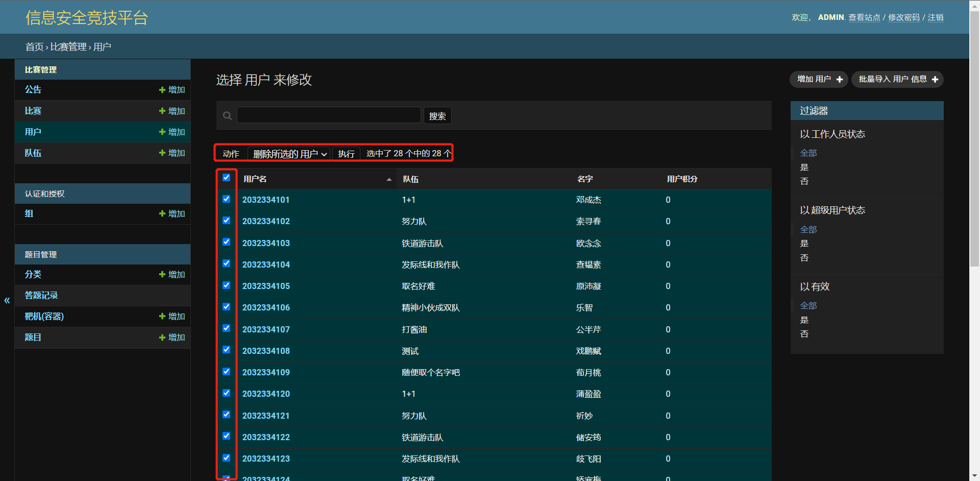Click 认证和授权 sidebar section header
The image size is (980, 481).
point(45,194)
